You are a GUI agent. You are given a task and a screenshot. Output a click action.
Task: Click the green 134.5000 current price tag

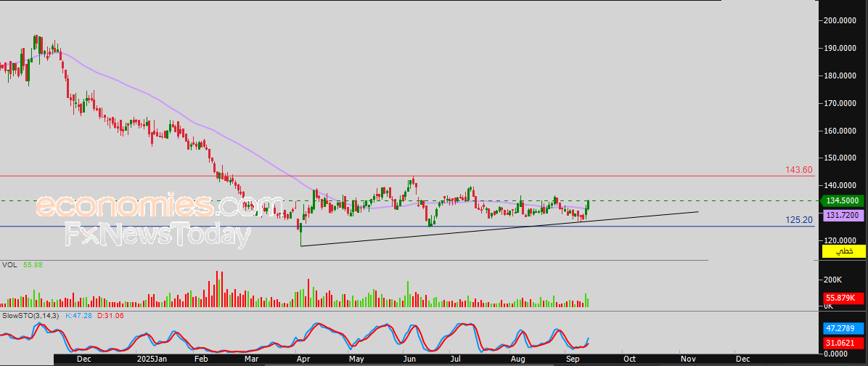click(x=843, y=200)
